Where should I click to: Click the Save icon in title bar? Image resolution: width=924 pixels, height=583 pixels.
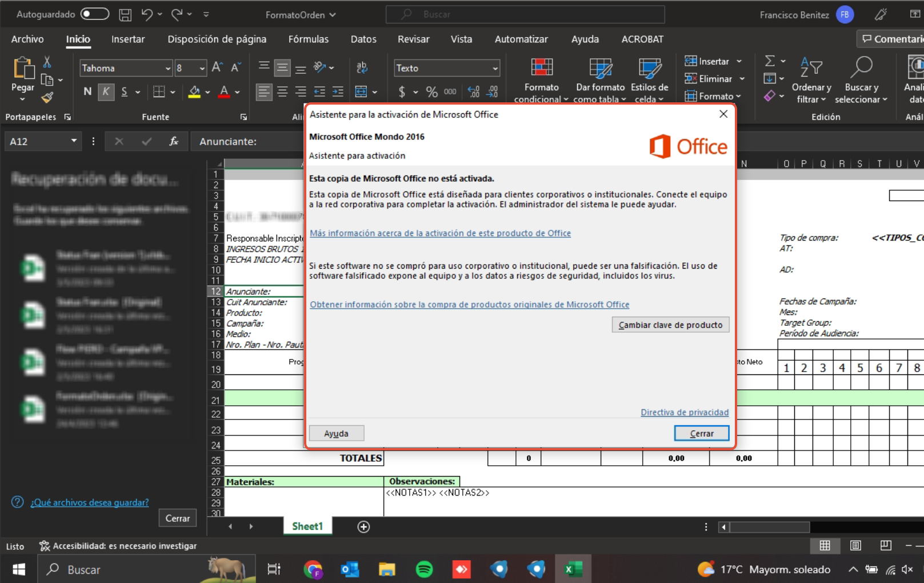click(125, 14)
